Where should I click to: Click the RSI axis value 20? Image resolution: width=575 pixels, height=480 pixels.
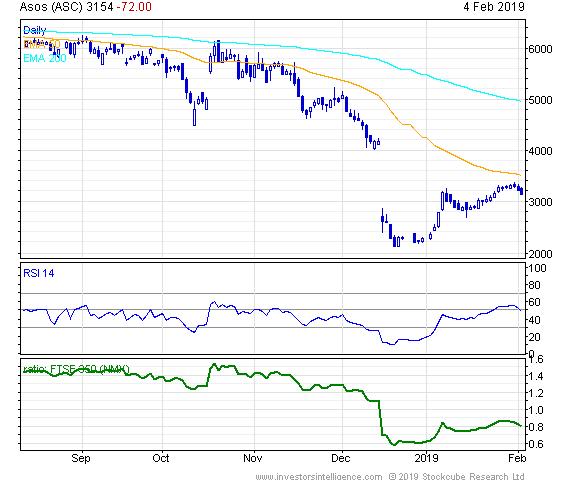click(x=534, y=337)
